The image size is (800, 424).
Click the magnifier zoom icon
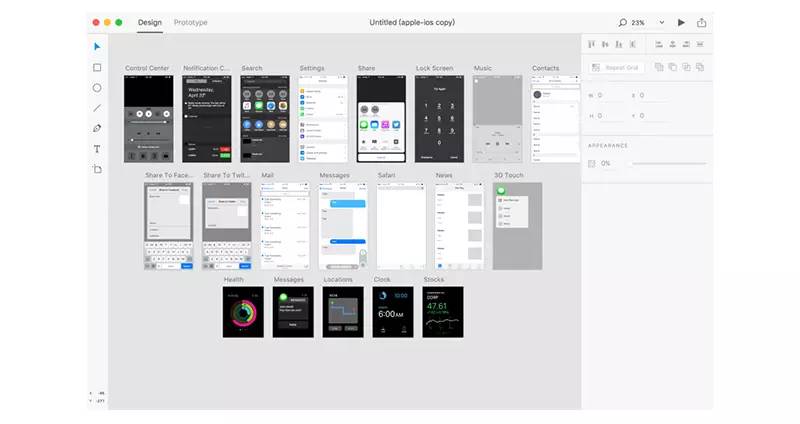coord(622,22)
